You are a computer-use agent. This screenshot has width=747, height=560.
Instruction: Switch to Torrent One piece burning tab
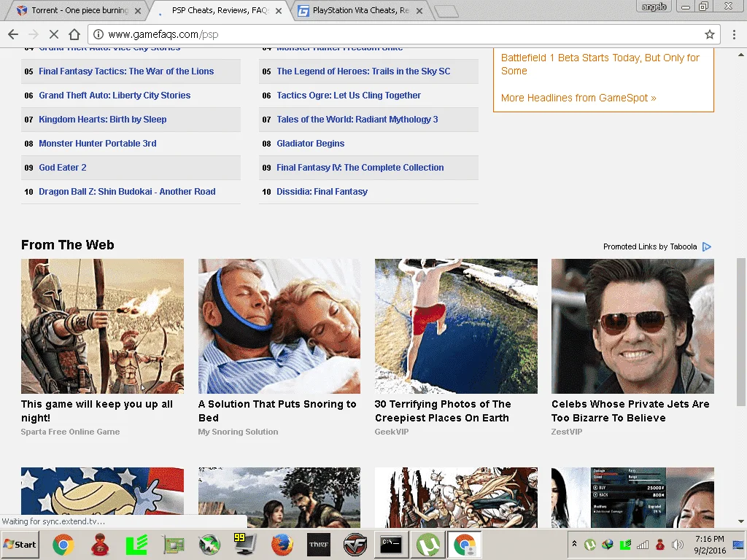coord(80,10)
